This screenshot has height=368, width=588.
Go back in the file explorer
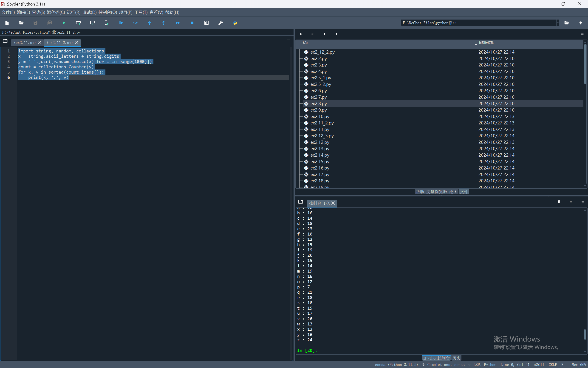click(301, 34)
